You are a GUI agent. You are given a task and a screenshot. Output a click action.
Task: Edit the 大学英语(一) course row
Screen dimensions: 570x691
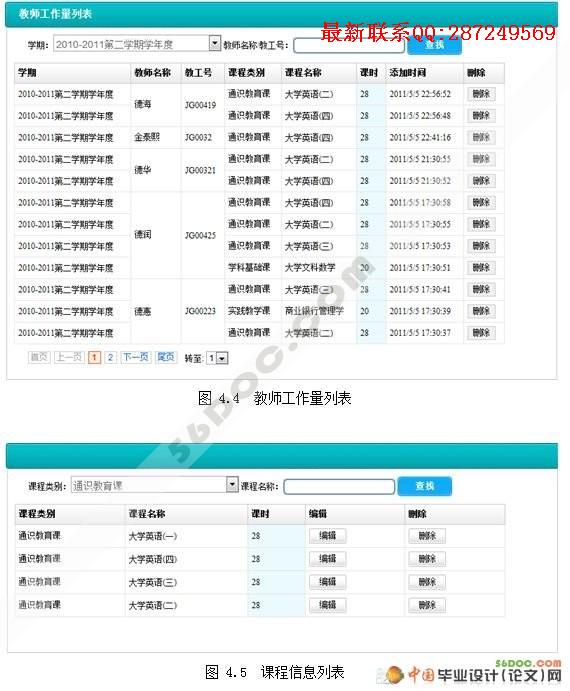(328, 536)
